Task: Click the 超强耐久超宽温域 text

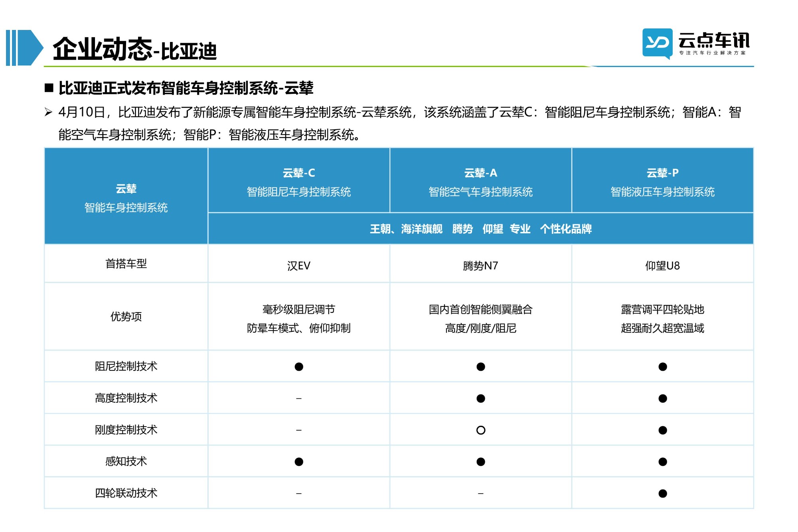Action: pyautogui.click(x=663, y=328)
